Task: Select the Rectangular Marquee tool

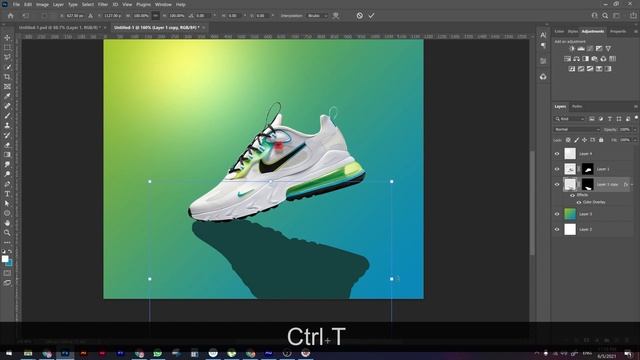Action: coord(7,47)
